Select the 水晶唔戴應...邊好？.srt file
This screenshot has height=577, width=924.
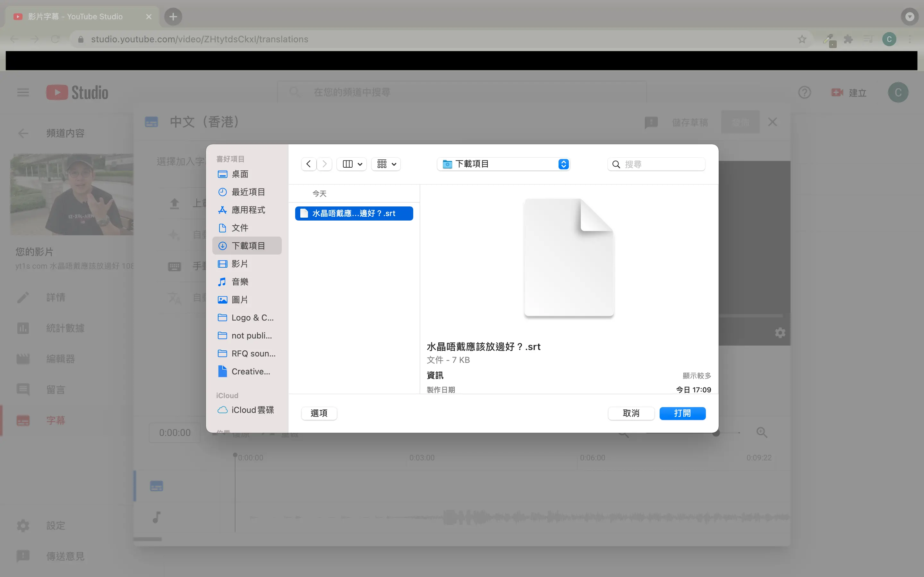point(354,213)
